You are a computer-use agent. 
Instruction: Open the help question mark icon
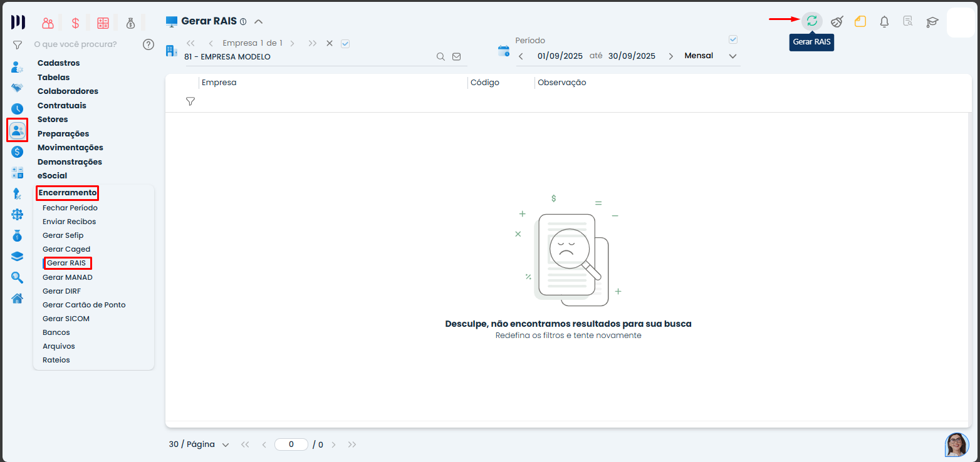(148, 44)
